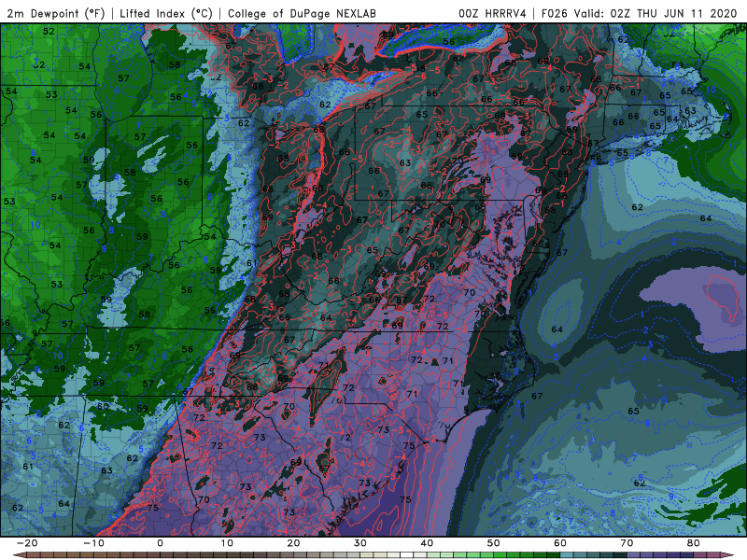The height and width of the screenshot is (560, 747).
Task: Click the "80" color scale label
Action: 694,543
